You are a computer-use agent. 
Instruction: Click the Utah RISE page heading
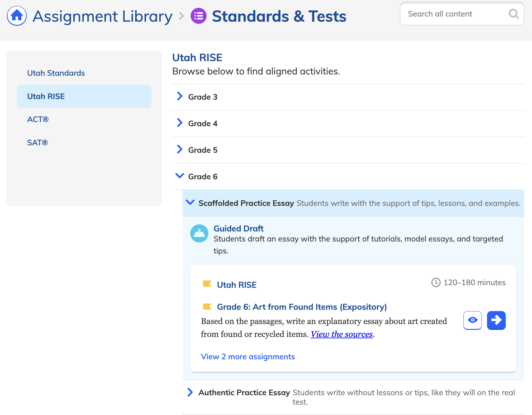pyautogui.click(x=197, y=57)
